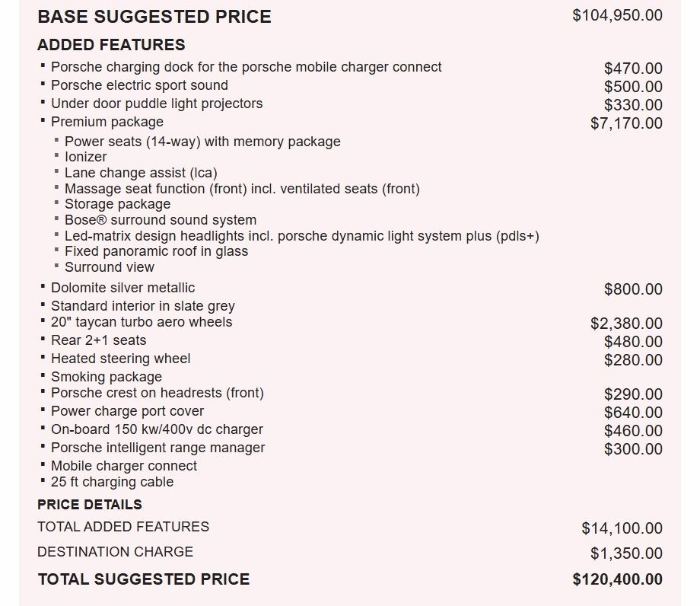Click the Premium package entry
Image resolution: width=700 pixels, height=606 pixels.
point(107,122)
